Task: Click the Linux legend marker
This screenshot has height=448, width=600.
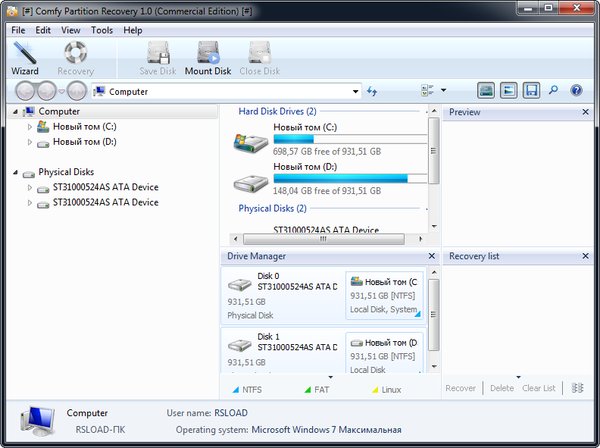Action: (375, 390)
